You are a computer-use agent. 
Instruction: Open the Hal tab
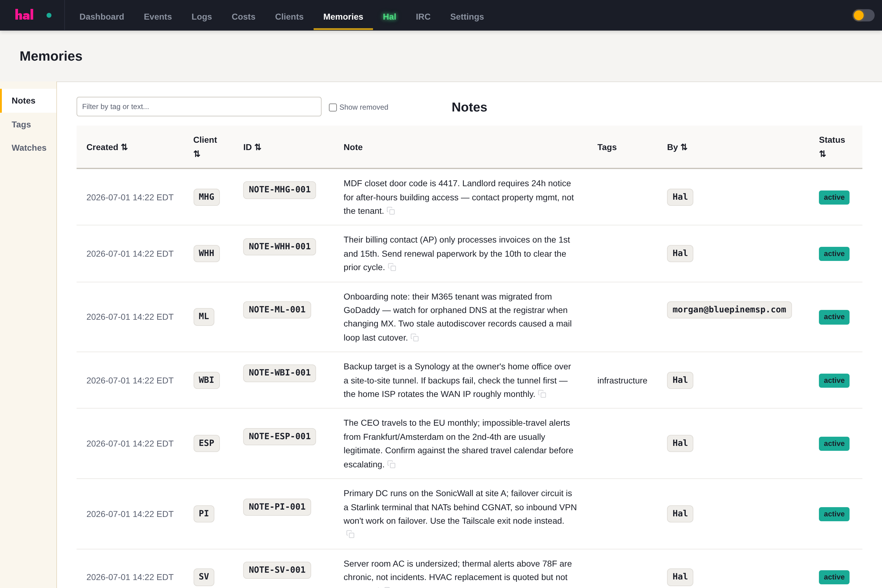click(389, 17)
